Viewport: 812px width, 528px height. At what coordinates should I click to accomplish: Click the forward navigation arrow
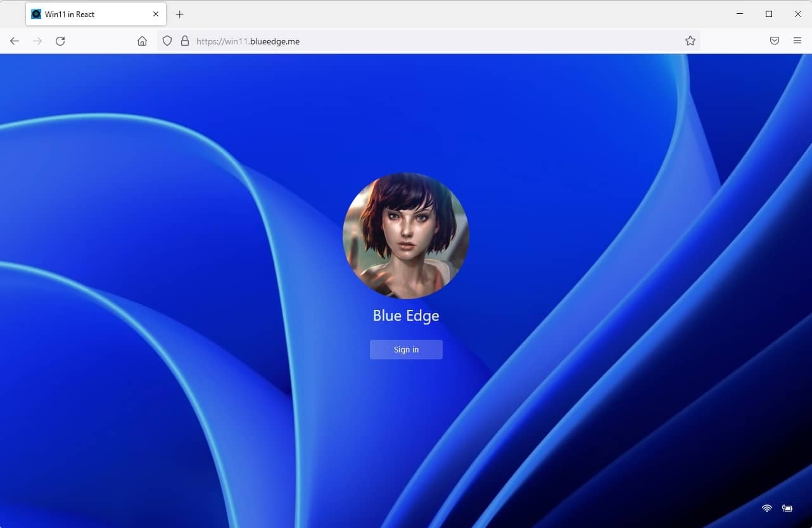pos(37,41)
